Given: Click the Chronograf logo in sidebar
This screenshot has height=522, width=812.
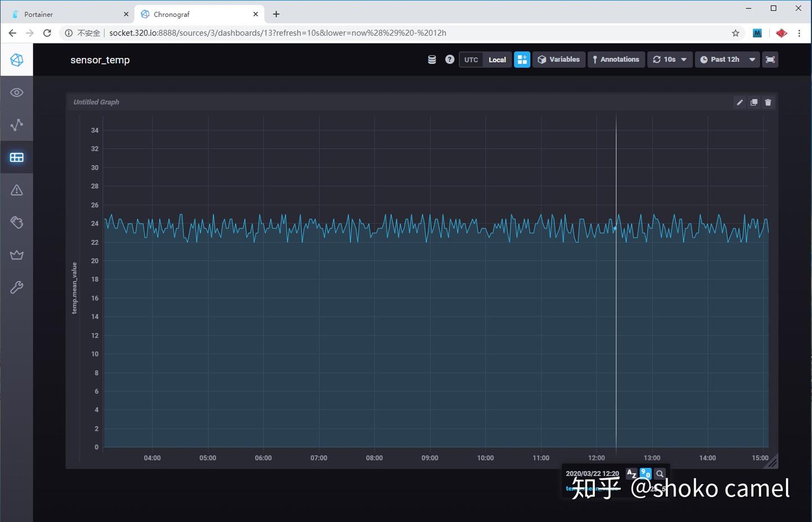Looking at the screenshot, I should [x=17, y=60].
